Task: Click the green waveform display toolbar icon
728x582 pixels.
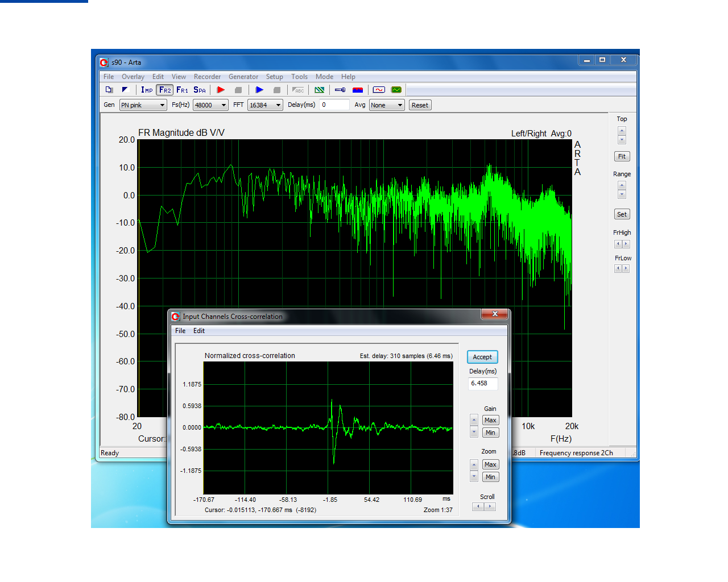Action: [x=396, y=90]
